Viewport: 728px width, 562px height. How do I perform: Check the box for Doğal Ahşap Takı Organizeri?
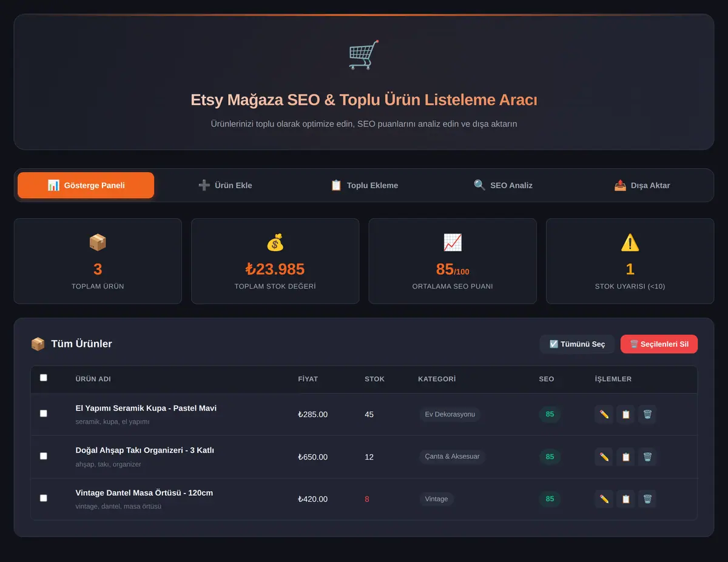click(43, 456)
